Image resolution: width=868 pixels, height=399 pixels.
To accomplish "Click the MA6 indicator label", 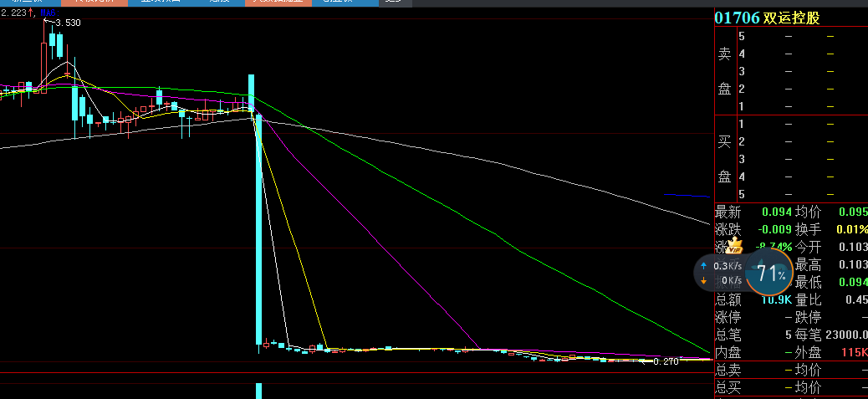I will 49,14.
